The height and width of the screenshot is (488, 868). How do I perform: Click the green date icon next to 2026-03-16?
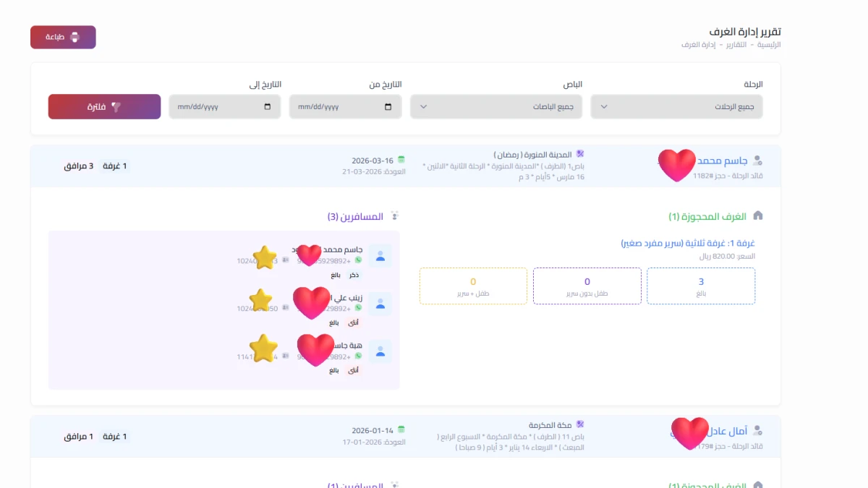(401, 160)
